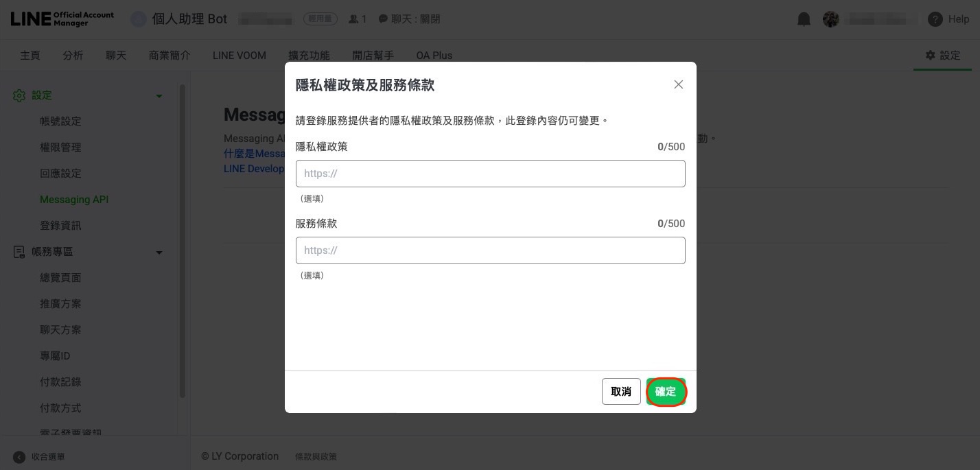Open the Help question mark icon

pos(935,19)
